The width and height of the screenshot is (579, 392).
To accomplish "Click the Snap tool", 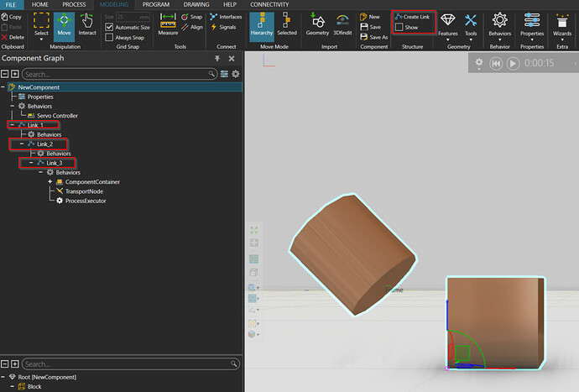I will coord(192,17).
